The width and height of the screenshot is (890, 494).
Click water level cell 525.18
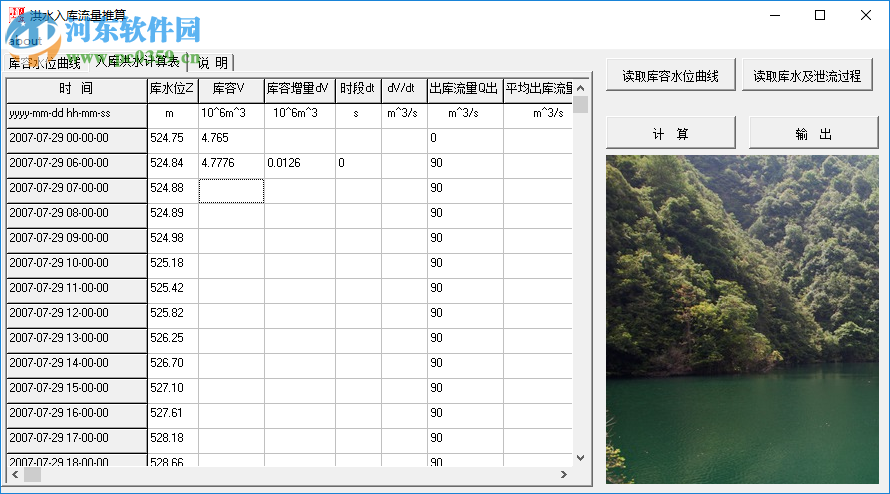[x=173, y=265]
